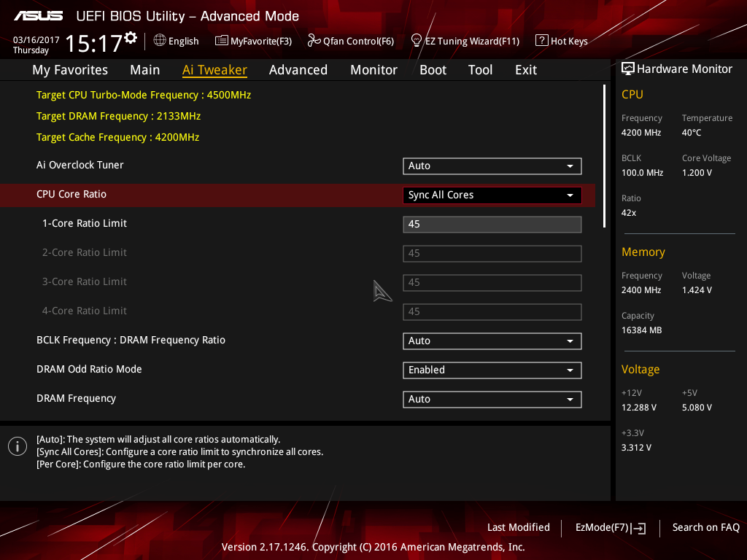The image size is (747, 560).
Task: Click the globe language icon
Action: pyautogui.click(x=160, y=41)
